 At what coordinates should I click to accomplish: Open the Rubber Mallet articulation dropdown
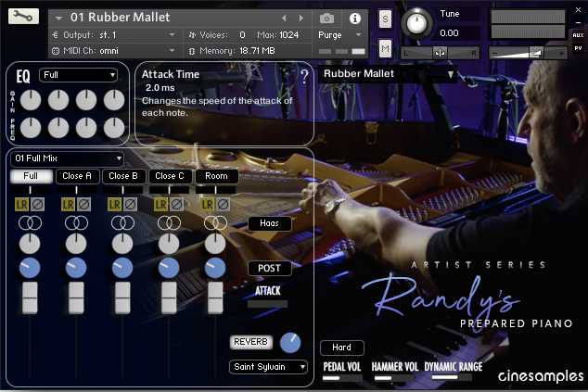[x=388, y=74]
